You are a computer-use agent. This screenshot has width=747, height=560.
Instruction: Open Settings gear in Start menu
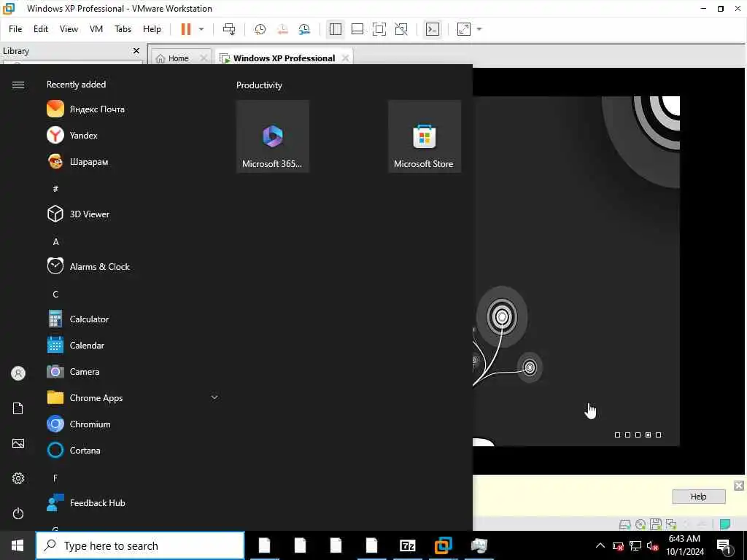pyautogui.click(x=18, y=478)
